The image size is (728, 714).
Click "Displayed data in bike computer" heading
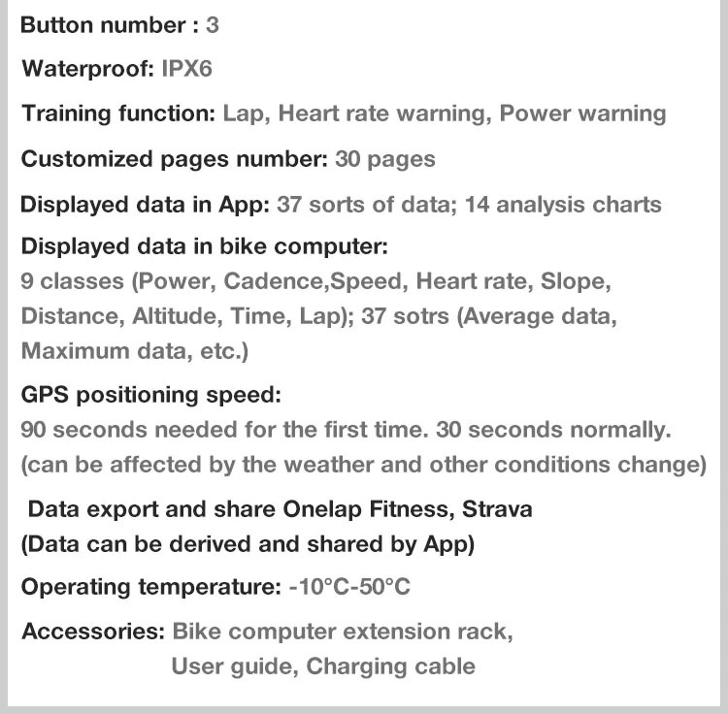[204, 245]
